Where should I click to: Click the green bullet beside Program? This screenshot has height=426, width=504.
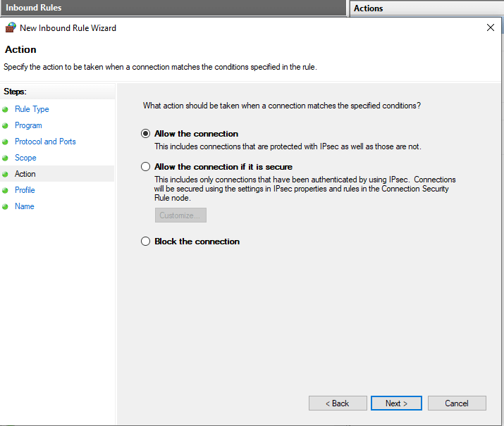5,125
